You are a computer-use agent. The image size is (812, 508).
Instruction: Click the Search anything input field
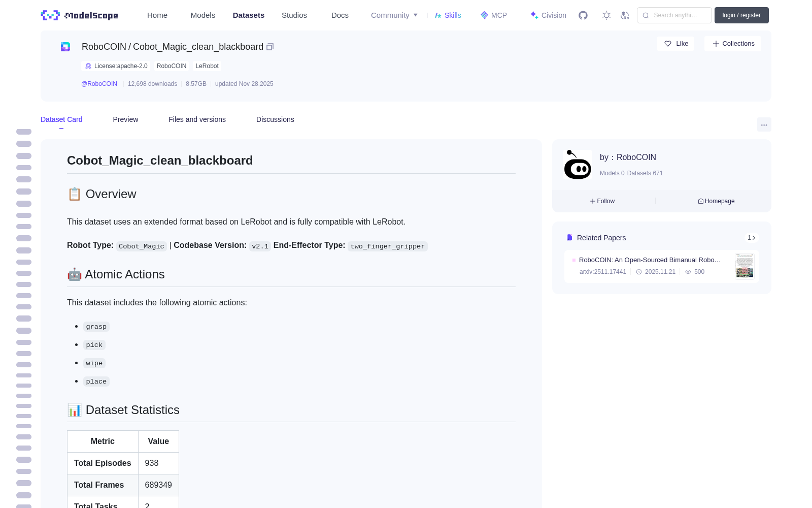[675, 15]
